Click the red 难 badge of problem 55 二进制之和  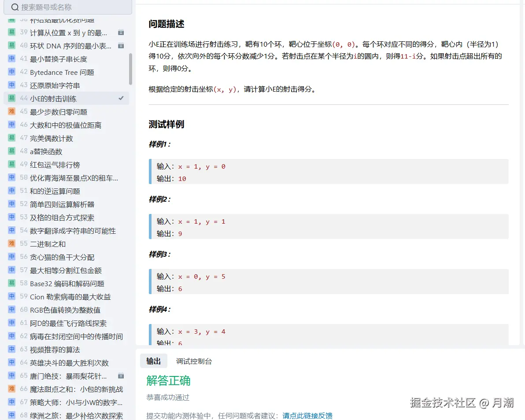click(12, 243)
